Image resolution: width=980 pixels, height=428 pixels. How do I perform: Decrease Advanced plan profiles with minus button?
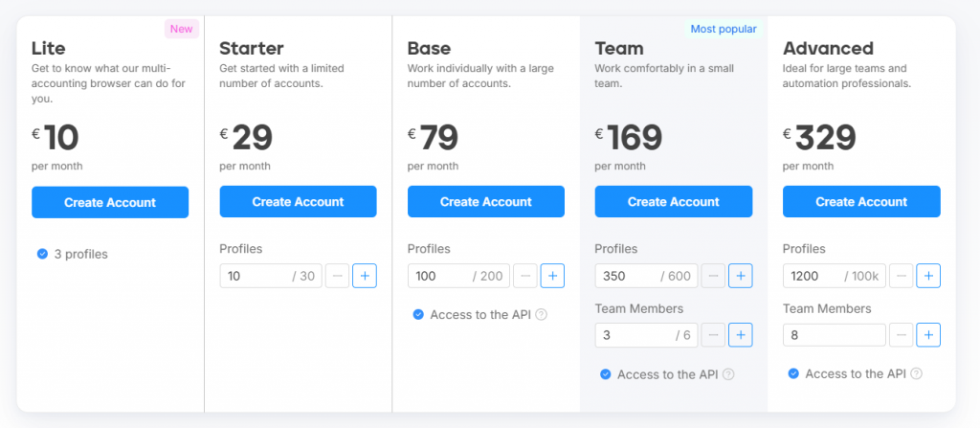tap(901, 277)
